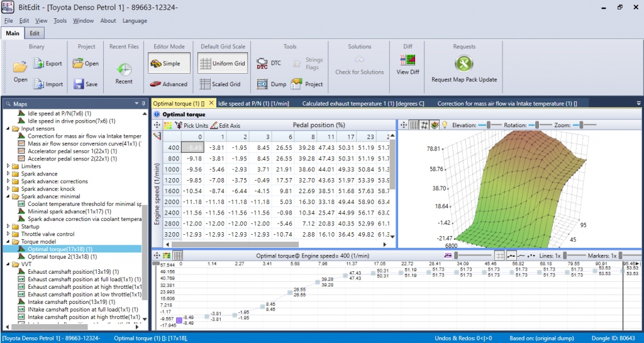
Task: Toggle gridlines button in 2D graph toolbar
Action: (499, 256)
